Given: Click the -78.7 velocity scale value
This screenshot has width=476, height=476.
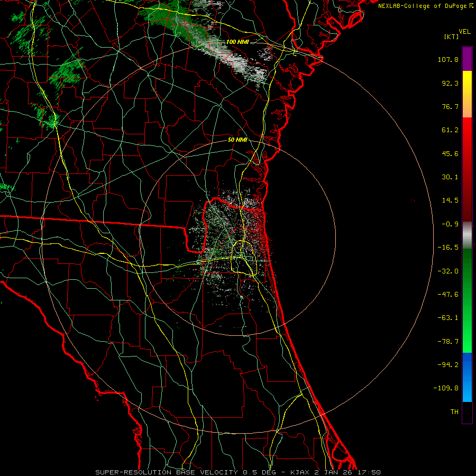Looking at the screenshot, I should 448,342.
